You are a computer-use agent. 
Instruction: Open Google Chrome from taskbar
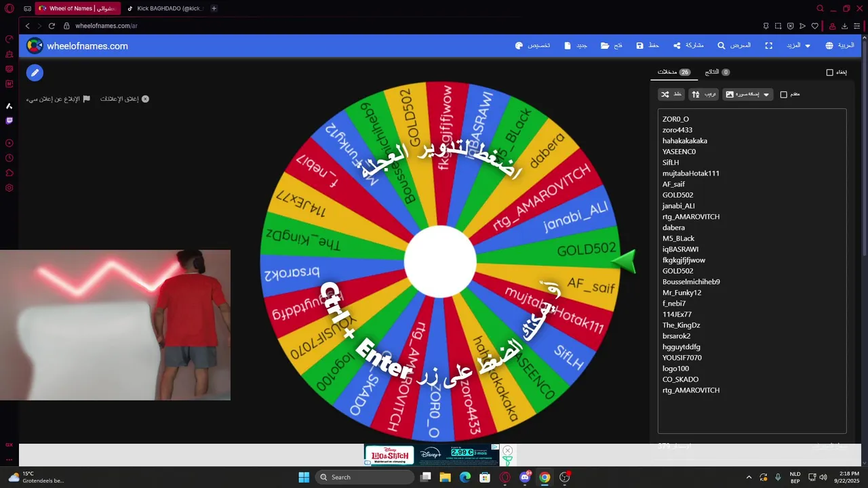545,477
